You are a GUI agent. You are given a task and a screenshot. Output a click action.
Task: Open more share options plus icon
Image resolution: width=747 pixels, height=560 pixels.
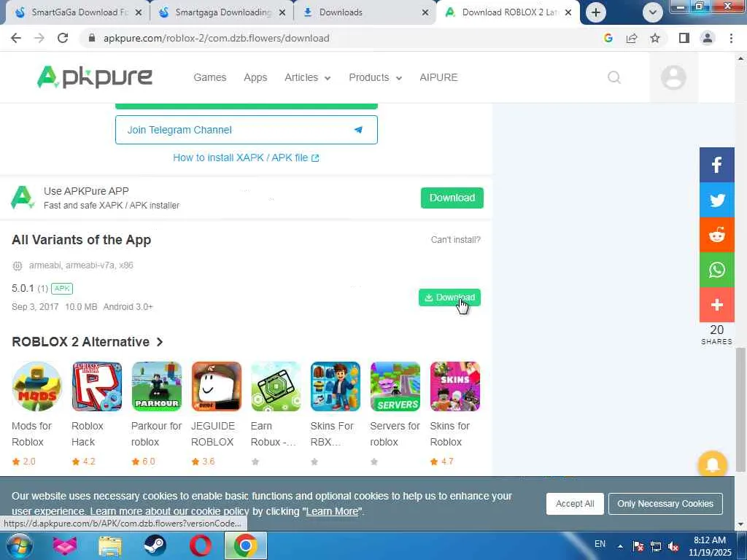[716, 305]
